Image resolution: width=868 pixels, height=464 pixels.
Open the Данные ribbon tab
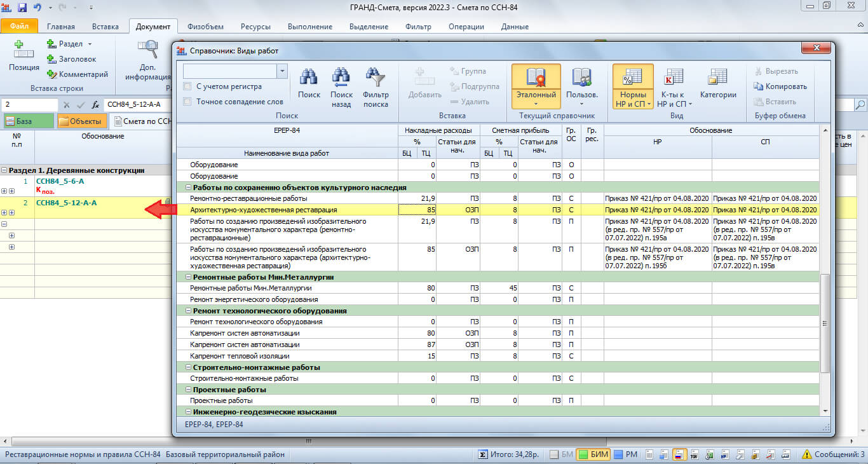(x=514, y=27)
